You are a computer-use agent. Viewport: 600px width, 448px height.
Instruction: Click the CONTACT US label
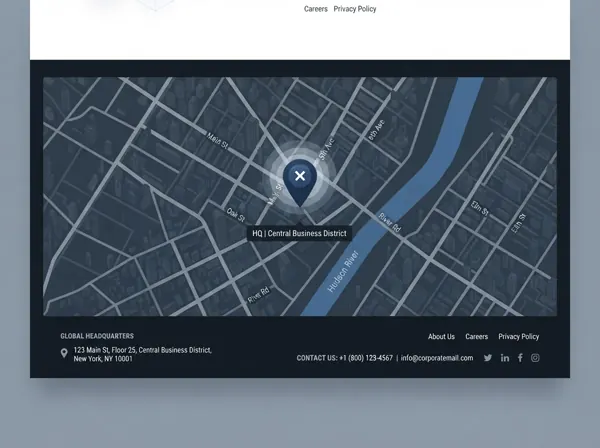pyautogui.click(x=317, y=358)
